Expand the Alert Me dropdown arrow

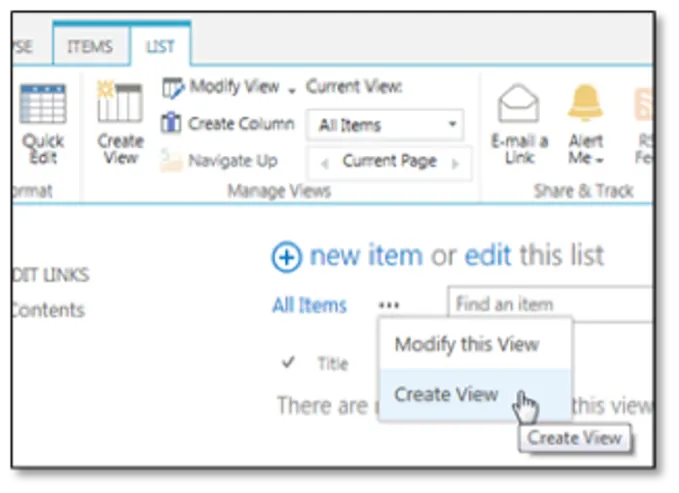(x=599, y=161)
